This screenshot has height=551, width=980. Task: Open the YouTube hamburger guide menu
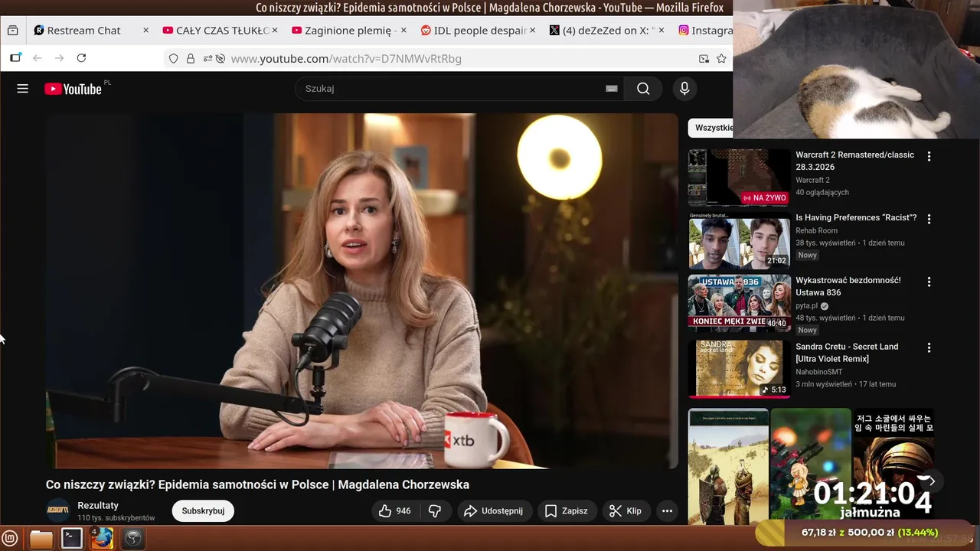click(x=22, y=89)
